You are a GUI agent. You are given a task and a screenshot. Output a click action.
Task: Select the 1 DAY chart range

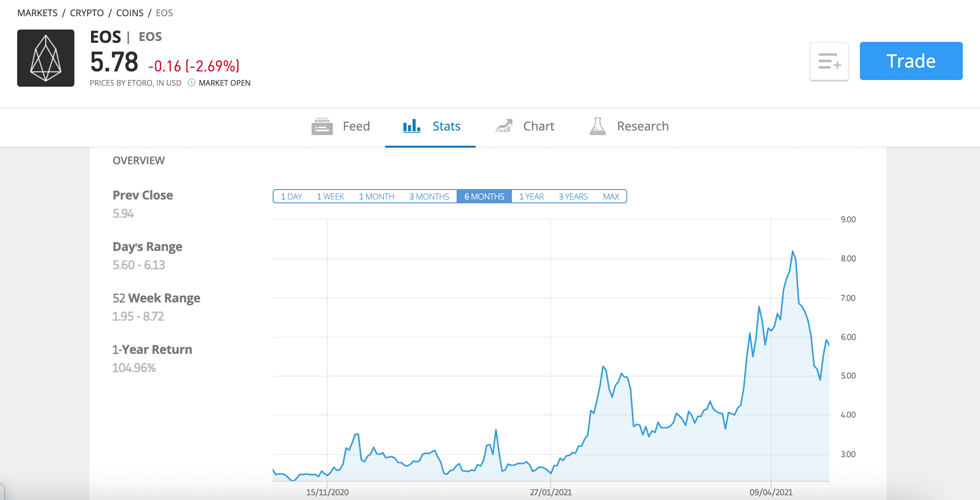pyautogui.click(x=291, y=197)
